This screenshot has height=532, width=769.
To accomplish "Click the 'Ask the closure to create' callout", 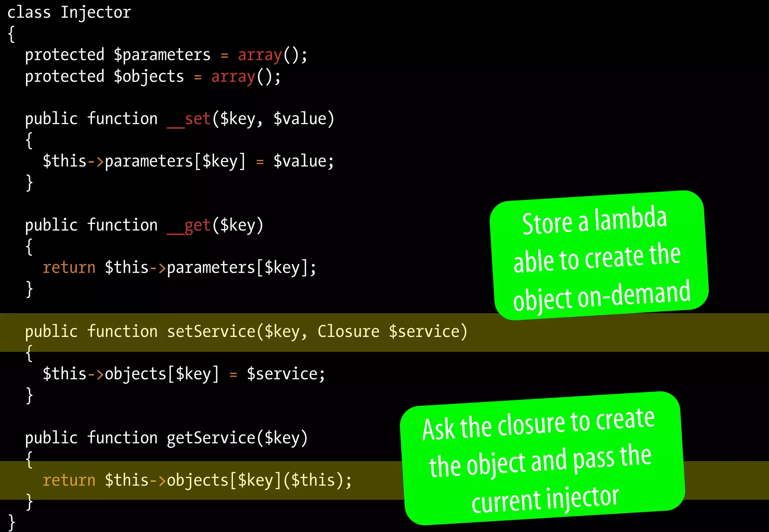I will pyautogui.click(x=542, y=458).
